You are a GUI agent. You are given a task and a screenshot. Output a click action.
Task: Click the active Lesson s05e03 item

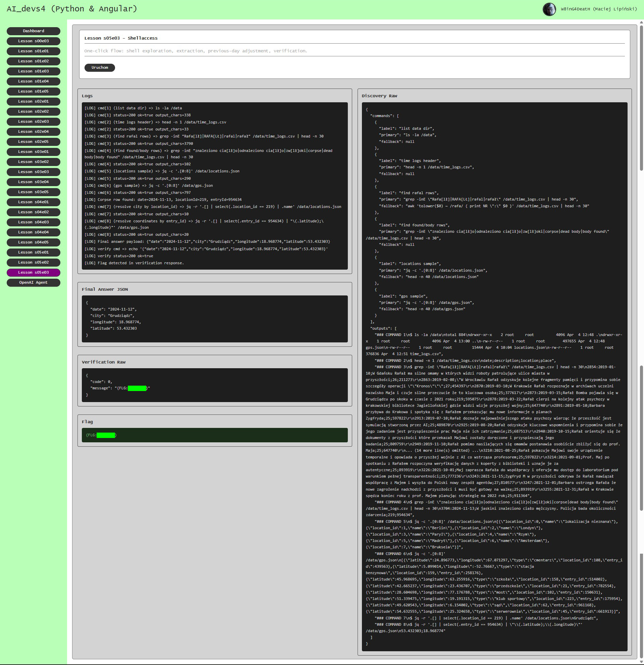point(33,272)
